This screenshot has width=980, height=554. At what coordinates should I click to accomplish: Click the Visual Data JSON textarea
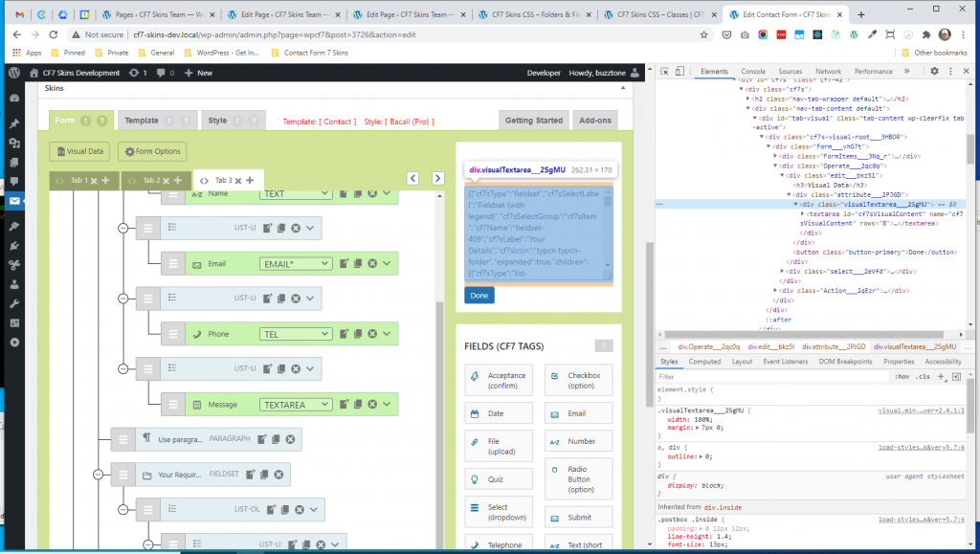[x=538, y=234]
